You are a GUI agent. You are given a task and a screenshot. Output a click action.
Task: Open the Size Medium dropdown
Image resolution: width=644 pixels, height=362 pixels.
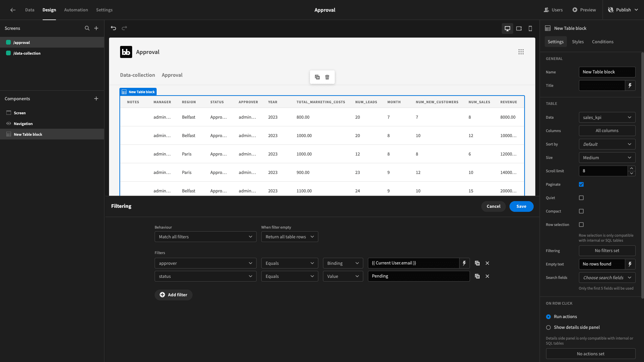[607, 158]
